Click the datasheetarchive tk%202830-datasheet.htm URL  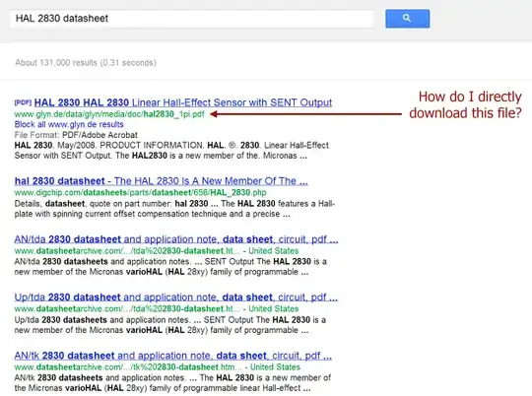click(x=127, y=367)
